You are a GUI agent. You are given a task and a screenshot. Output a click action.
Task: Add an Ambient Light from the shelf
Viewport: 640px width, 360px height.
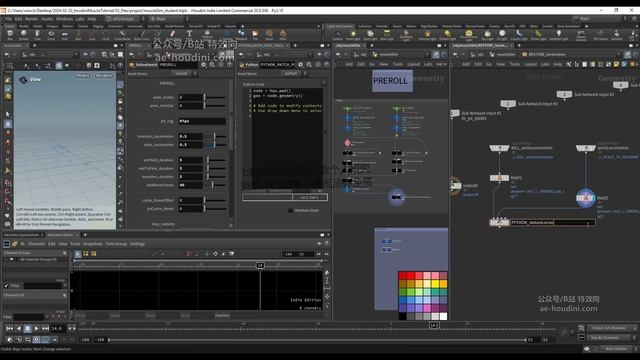(x=559, y=35)
